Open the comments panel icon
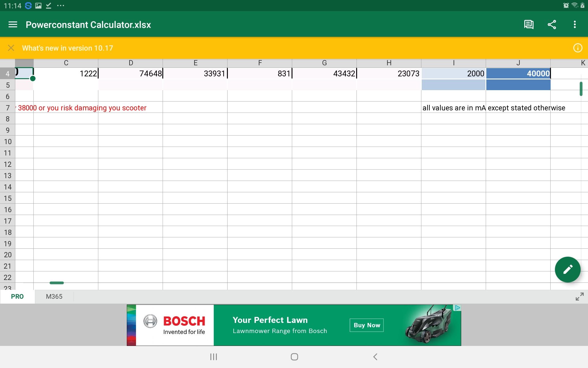This screenshot has width=588, height=368. 529,25
